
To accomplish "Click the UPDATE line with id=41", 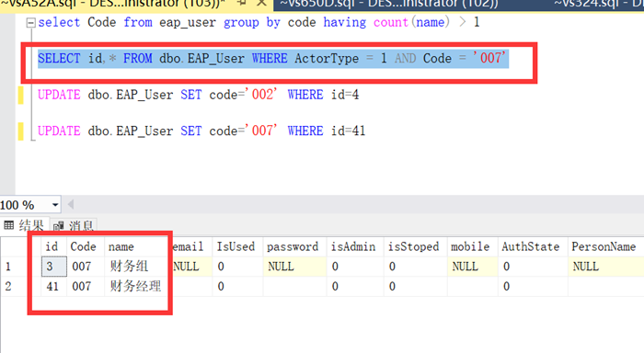I will (201, 131).
